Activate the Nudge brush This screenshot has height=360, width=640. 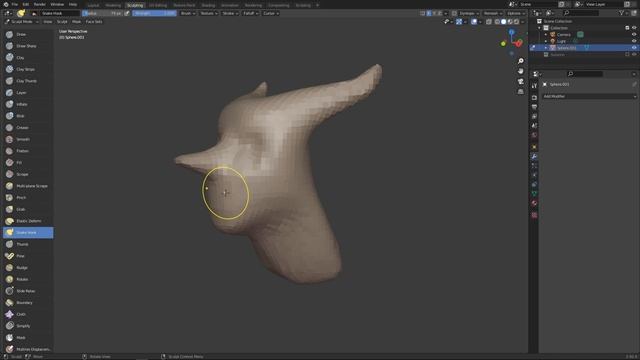pos(28,267)
